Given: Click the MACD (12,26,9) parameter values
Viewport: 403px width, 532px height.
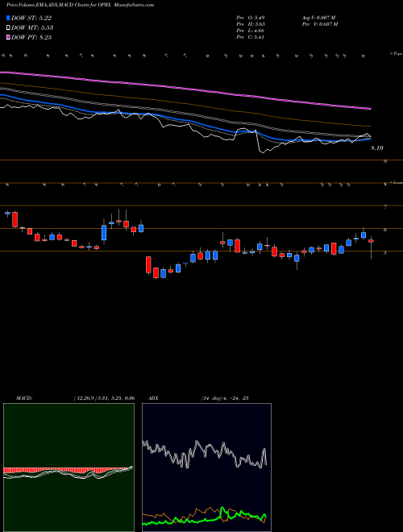Looking at the screenshot, I should point(104,398).
